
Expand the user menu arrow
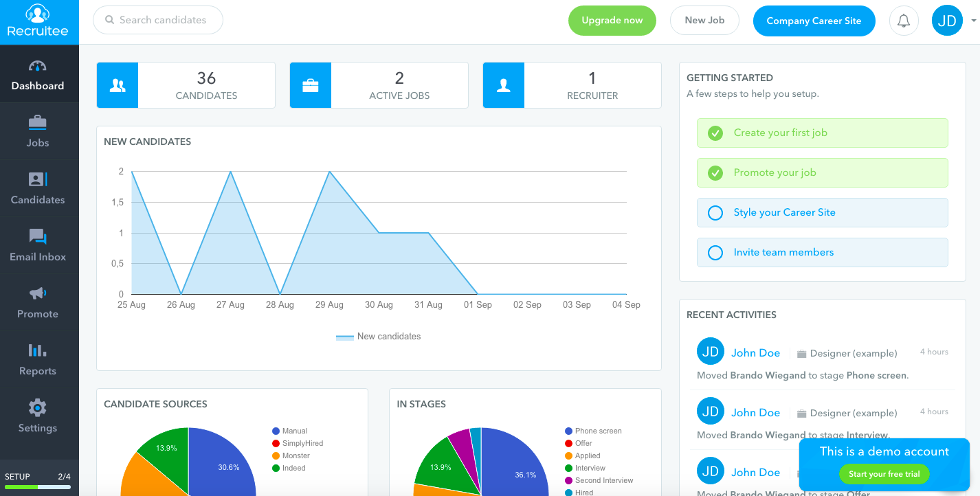click(x=974, y=21)
